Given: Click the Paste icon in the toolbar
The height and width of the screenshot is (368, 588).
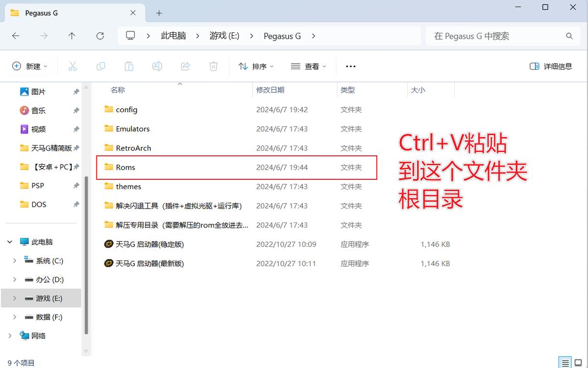Looking at the screenshot, I should [x=129, y=66].
